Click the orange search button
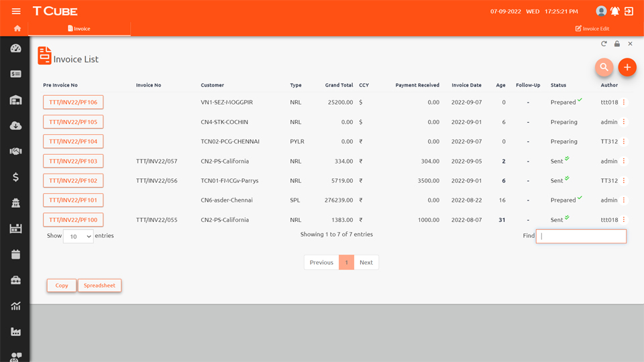The height and width of the screenshot is (362, 644). click(x=604, y=67)
